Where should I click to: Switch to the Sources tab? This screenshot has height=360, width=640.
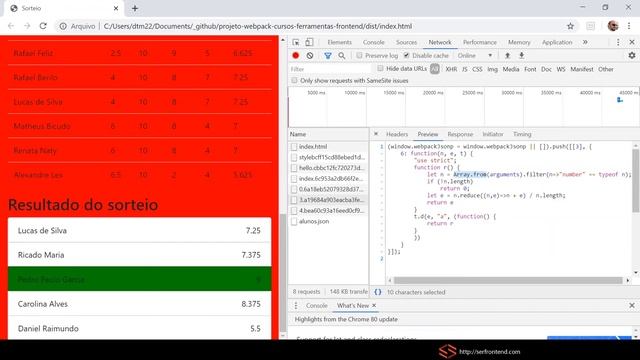(406, 42)
